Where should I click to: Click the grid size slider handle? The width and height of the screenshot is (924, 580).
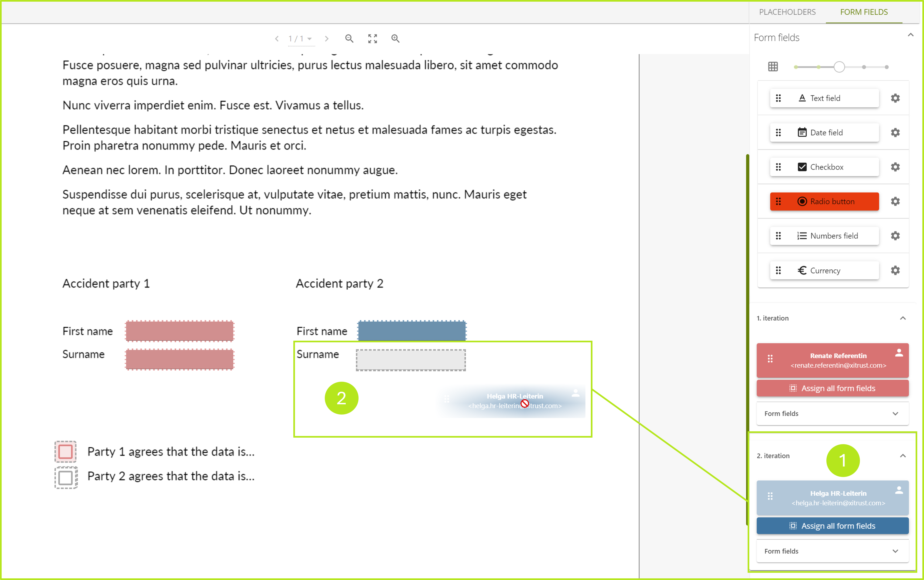pos(839,67)
